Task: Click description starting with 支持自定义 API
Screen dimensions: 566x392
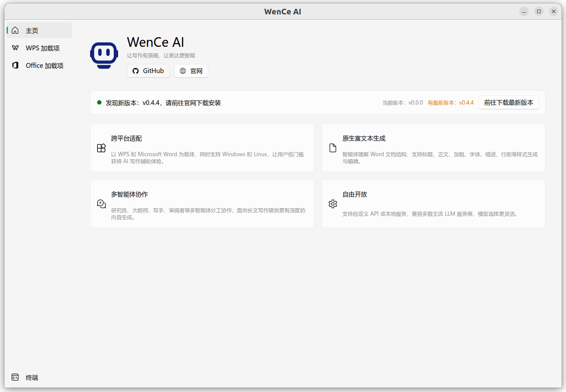Action: coord(430,214)
